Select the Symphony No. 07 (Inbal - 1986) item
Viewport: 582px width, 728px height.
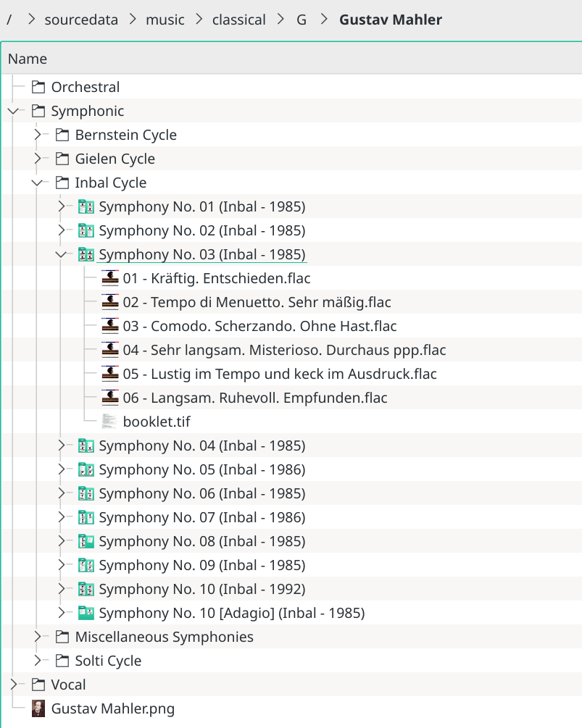tap(203, 516)
